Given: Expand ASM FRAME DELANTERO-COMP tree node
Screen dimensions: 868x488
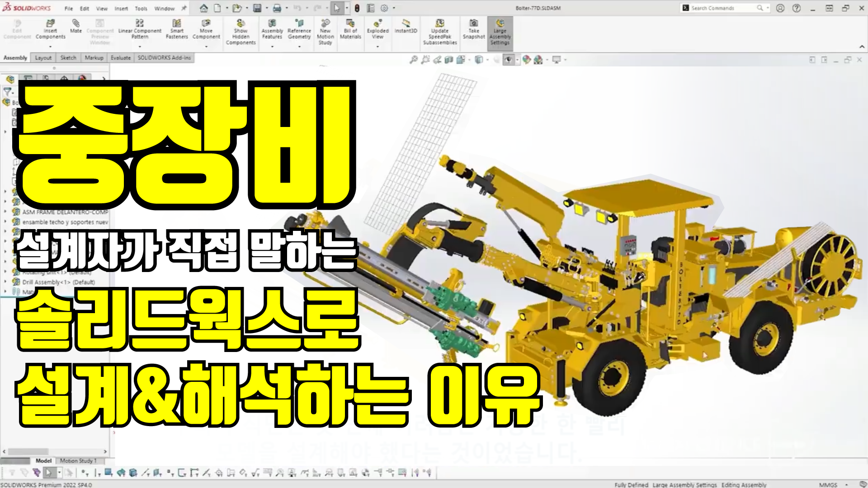Looking at the screenshot, I should point(5,212).
